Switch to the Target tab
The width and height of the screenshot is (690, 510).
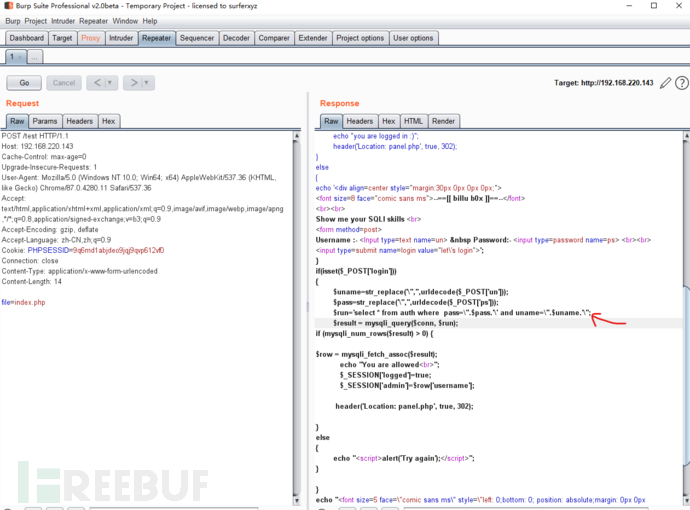62,38
